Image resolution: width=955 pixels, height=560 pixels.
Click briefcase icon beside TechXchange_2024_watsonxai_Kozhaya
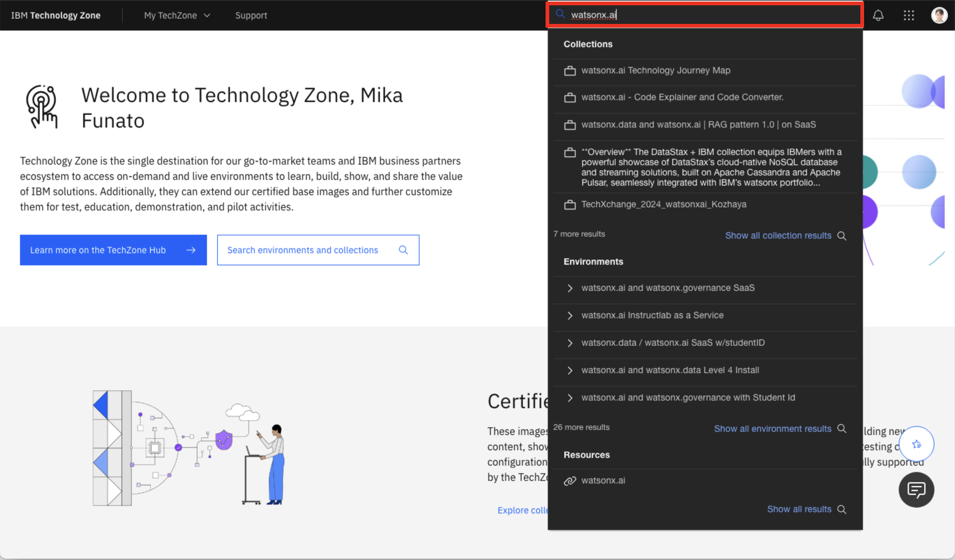coord(570,205)
